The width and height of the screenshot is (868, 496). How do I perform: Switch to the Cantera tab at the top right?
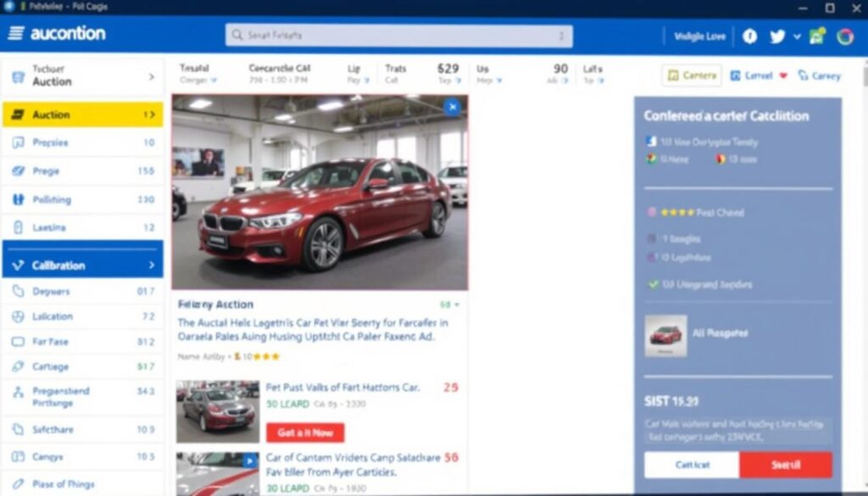coord(692,75)
